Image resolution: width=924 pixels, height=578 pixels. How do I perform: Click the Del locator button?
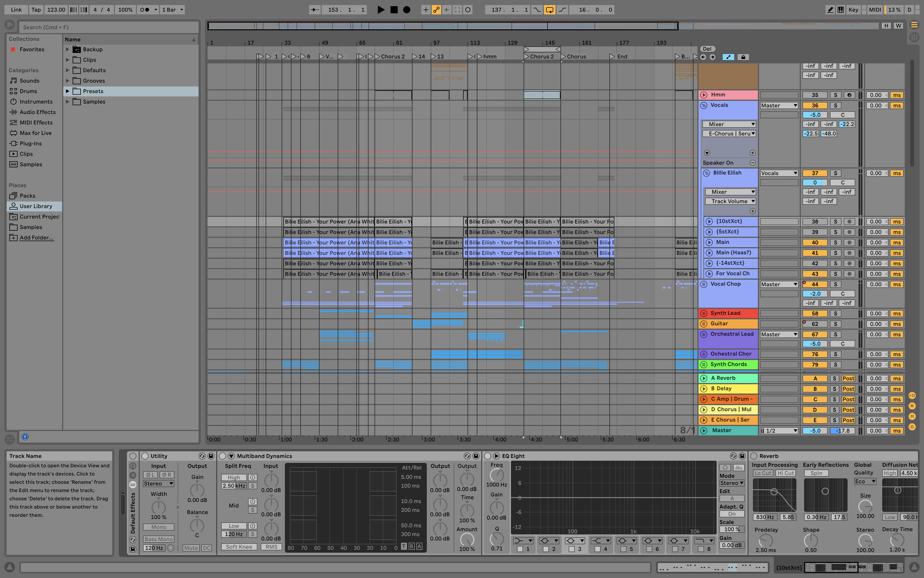(x=707, y=48)
